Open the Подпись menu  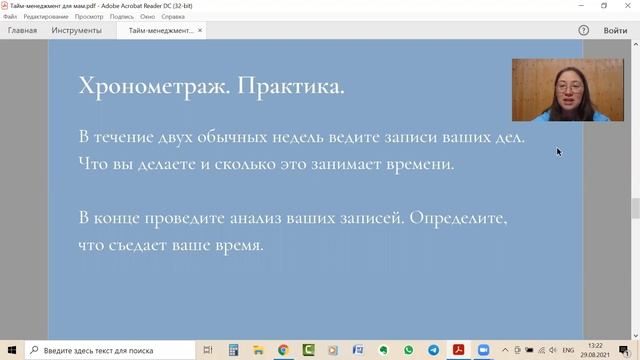tap(122, 17)
